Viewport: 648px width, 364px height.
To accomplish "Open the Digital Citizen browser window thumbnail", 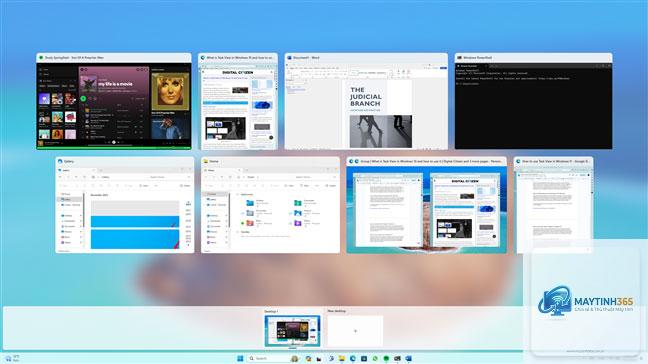I will [238, 101].
